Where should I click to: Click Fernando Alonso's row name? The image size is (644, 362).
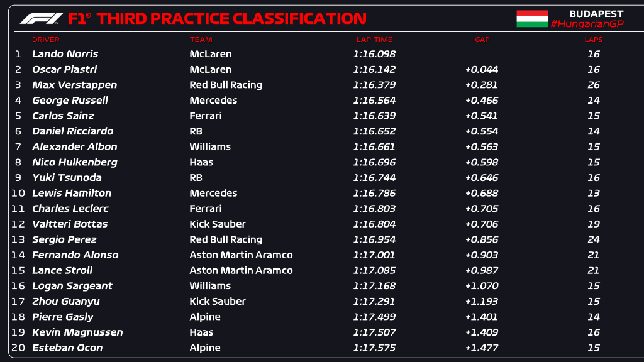[x=75, y=255]
